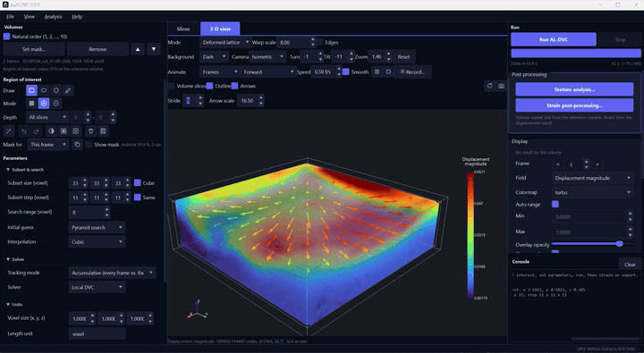Save the mask with floppy icon
The width and height of the screenshot is (644, 353).
tap(103, 131)
